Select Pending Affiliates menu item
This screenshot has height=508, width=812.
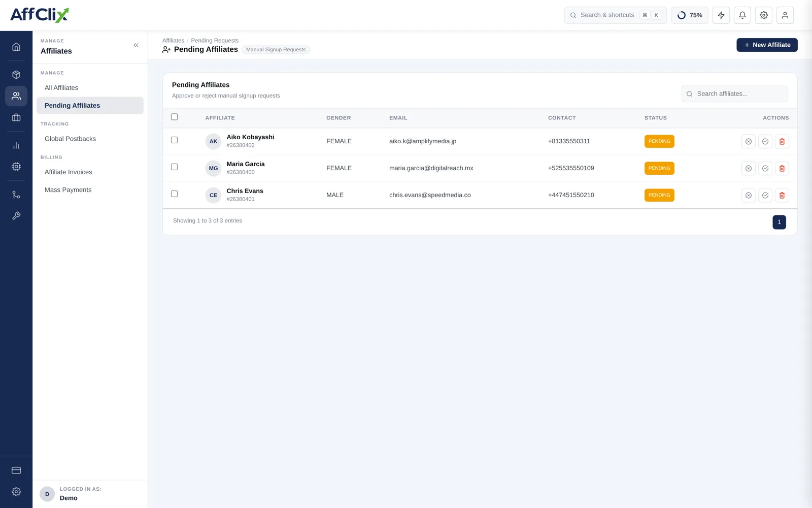(x=90, y=106)
